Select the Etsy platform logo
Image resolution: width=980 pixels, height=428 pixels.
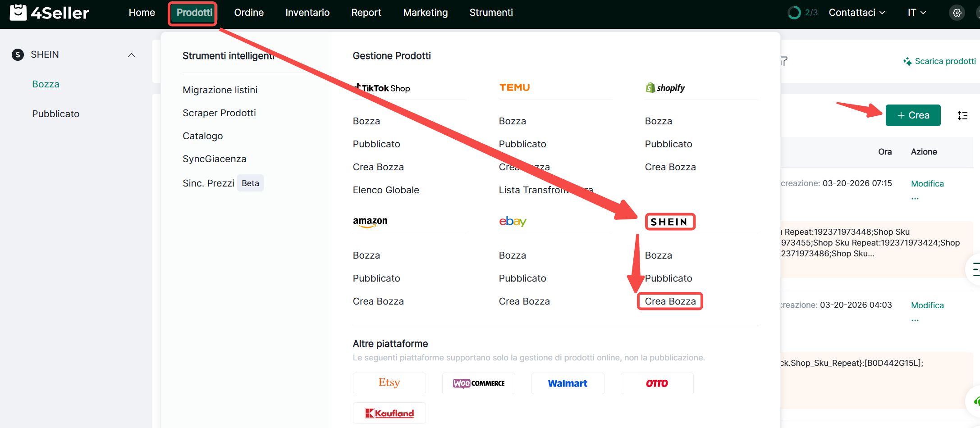[x=389, y=383]
